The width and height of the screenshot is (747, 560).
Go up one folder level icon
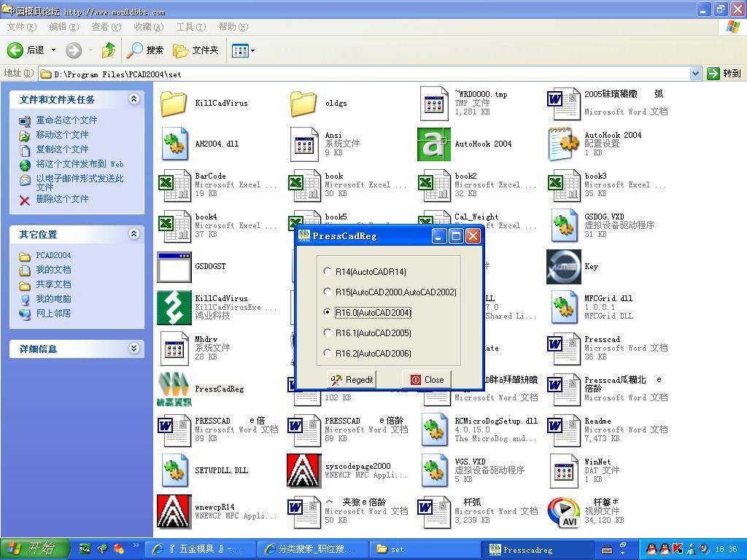(x=109, y=50)
